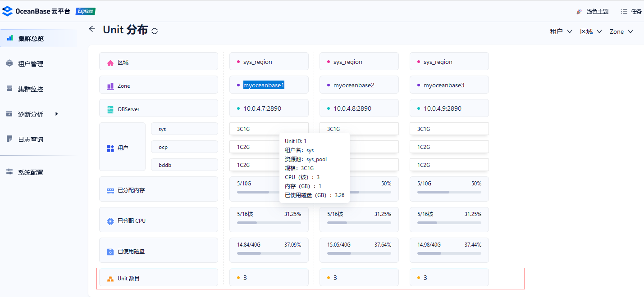Click sys 3C1G unit under myoceanbase3
The image size is (644, 297).
pos(449,129)
